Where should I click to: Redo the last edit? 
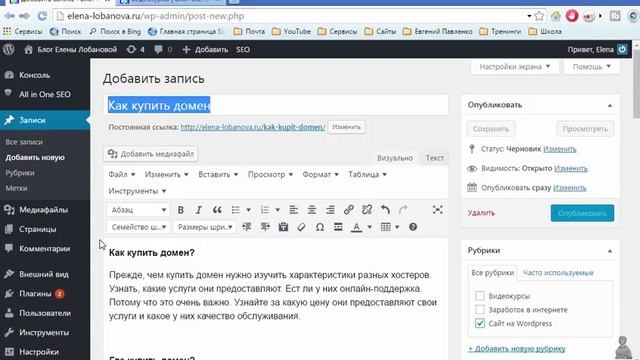pos(403,210)
